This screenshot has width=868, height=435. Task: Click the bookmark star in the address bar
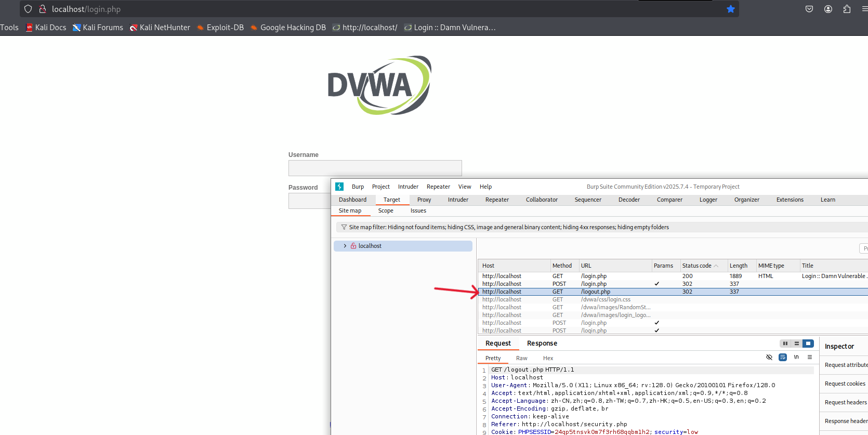(731, 9)
